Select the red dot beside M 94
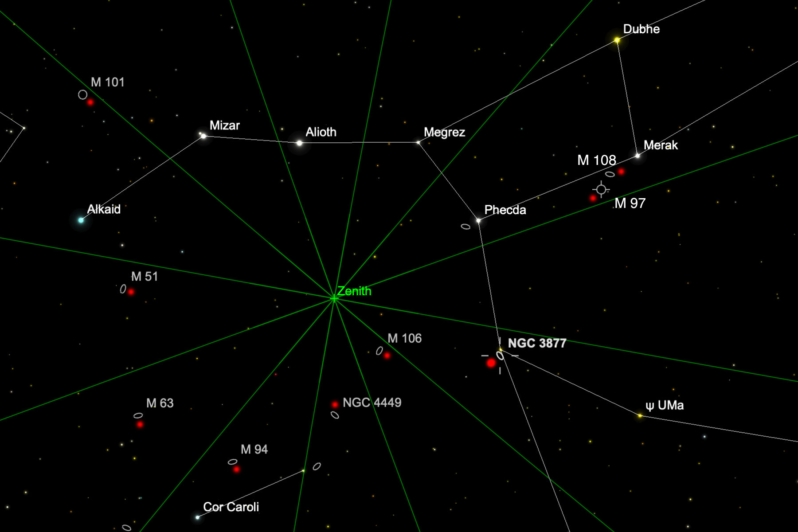This screenshot has width=798, height=532. point(237,469)
